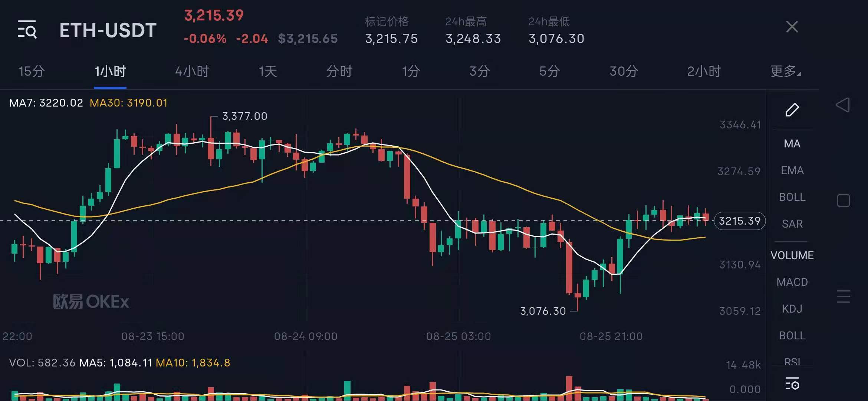Open the trading pair search list icon

[27, 29]
